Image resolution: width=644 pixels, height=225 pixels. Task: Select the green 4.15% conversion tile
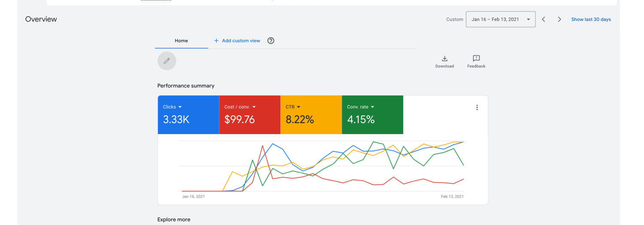tap(373, 115)
